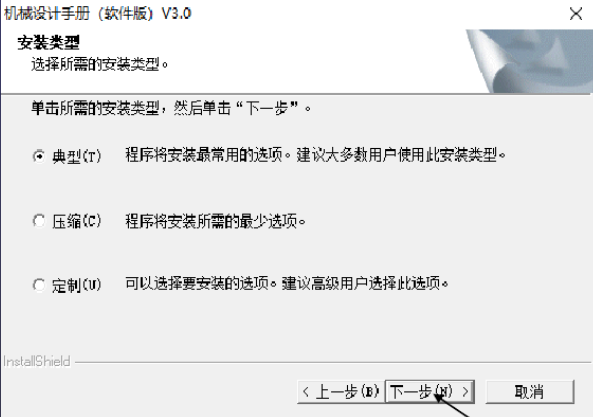Screen dimensions: 593x417
Task: Click the InstallShield label
Action: click(37, 361)
